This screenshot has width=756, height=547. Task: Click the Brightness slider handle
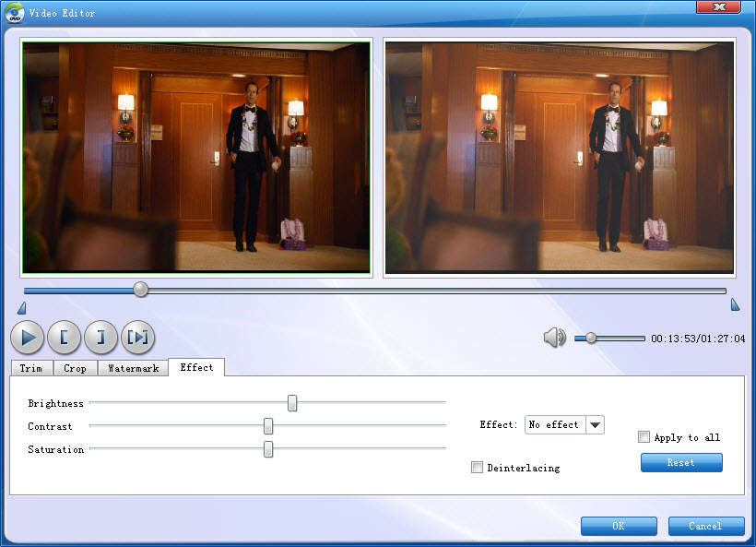tap(292, 403)
